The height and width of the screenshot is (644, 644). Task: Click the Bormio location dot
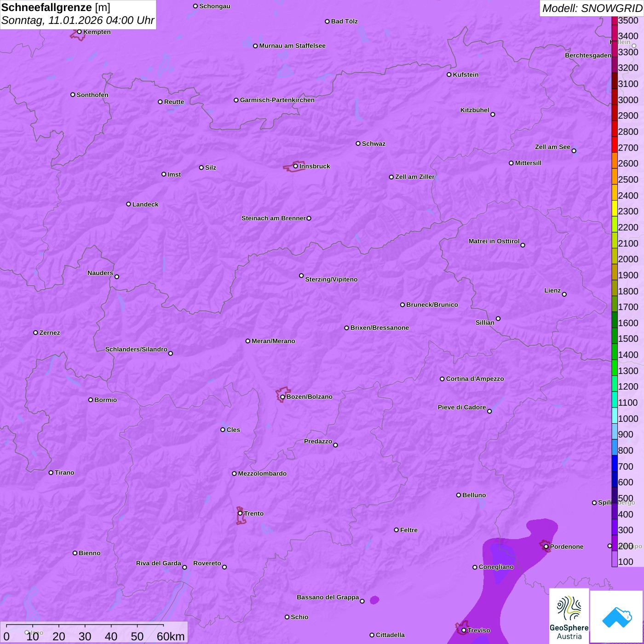pos(91,400)
